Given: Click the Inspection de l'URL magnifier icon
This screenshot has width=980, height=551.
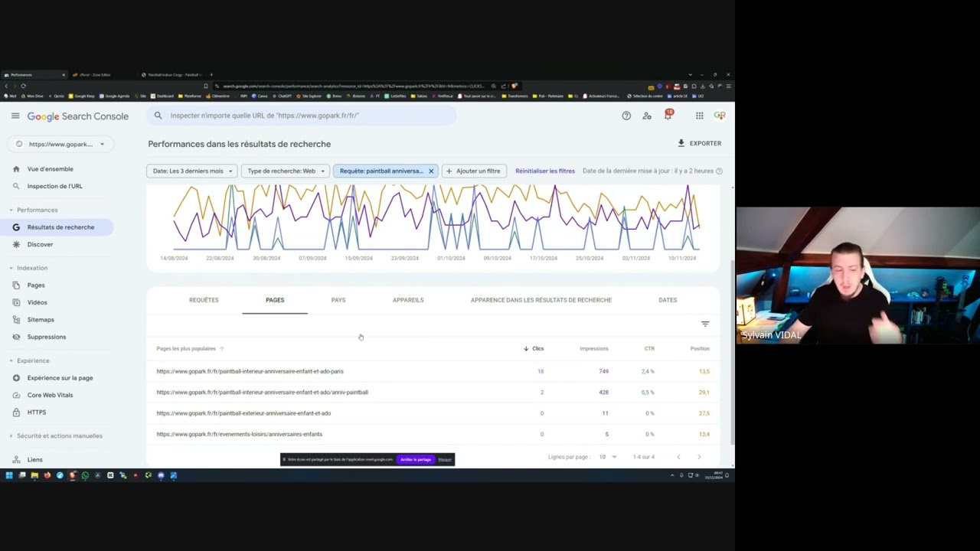Looking at the screenshot, I should 16,186.
